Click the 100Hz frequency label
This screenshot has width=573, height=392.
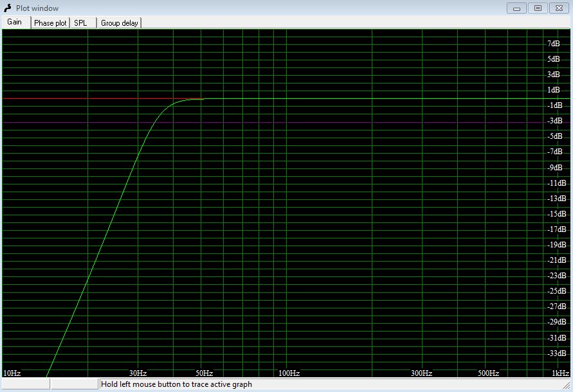click(289, 373)
